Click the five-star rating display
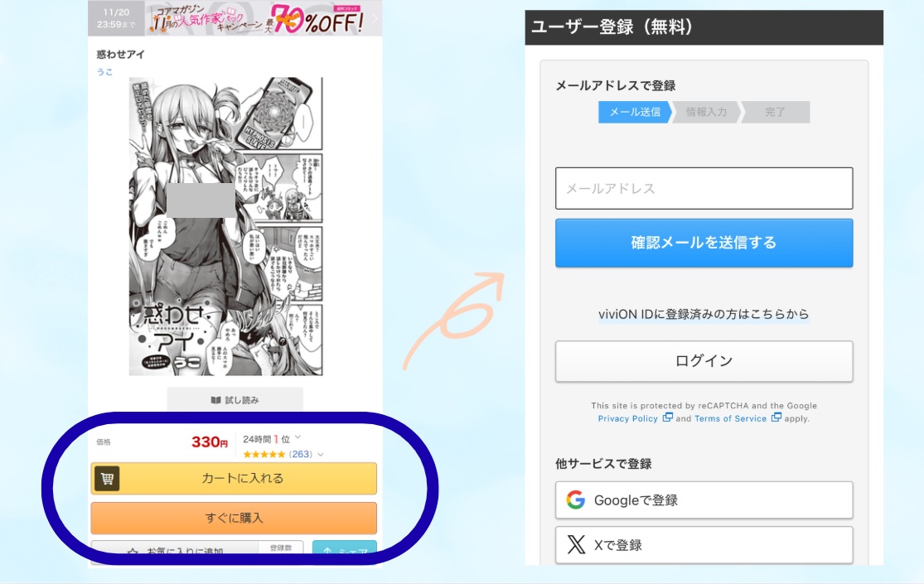The image size is (924, 584). pyautogui.click(x=264, y=454)
